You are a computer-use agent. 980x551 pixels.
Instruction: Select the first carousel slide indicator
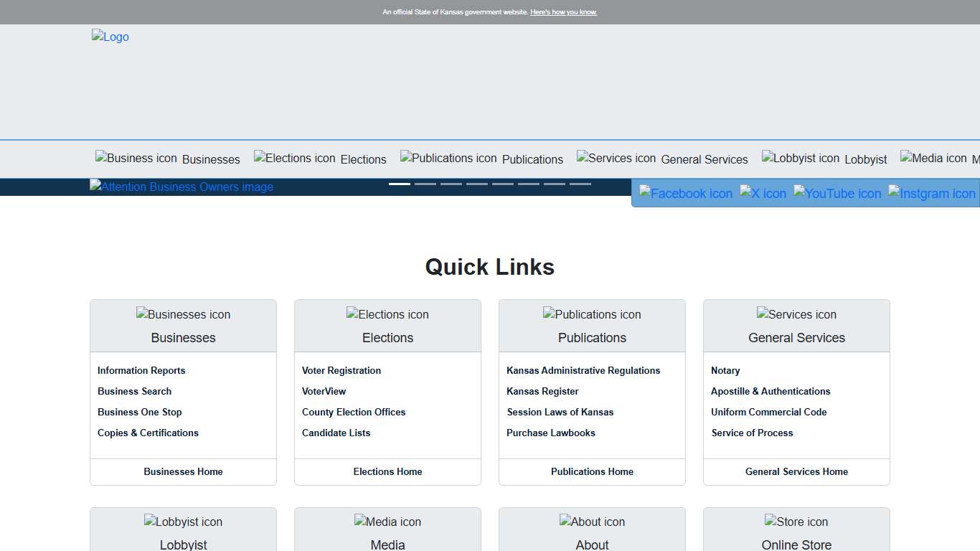[x=400, y=184]
